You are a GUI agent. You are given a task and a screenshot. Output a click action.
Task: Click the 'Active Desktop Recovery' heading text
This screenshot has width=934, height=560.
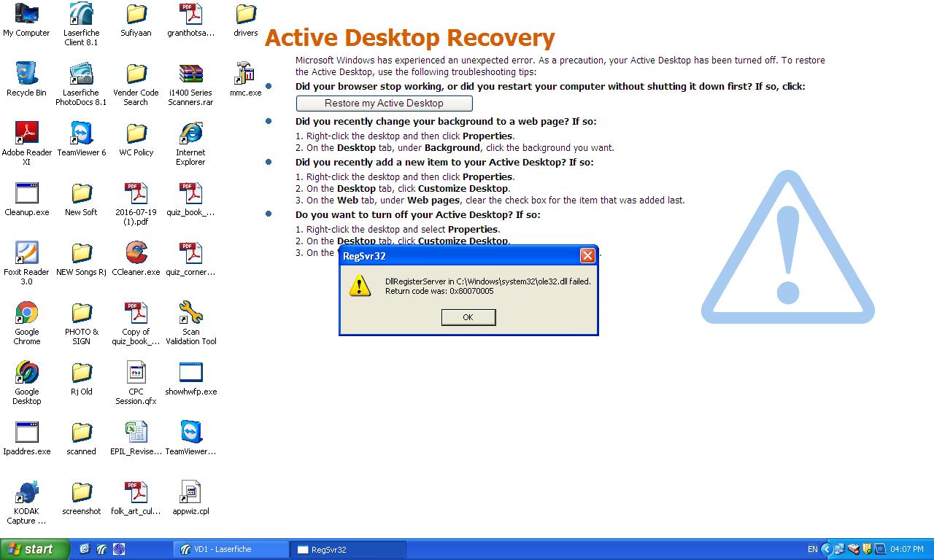pyautogui.click(x=409, y=37)
